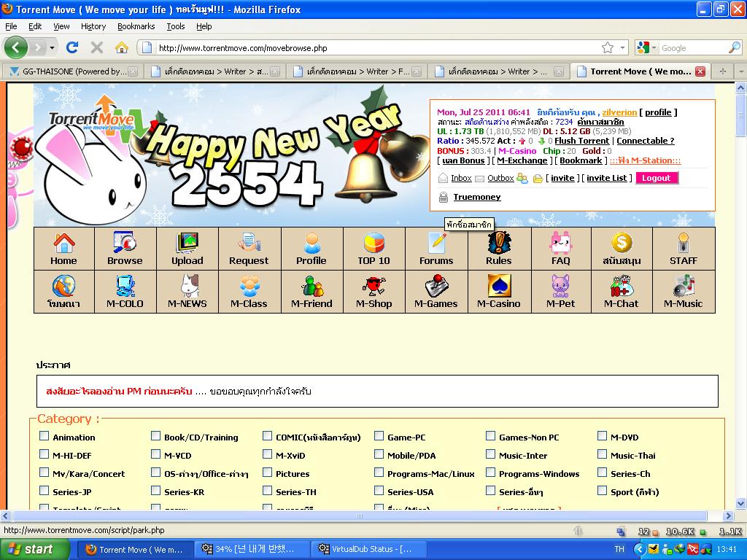Open the History menu
The image size is (747, 560).
tap(93, 26)
